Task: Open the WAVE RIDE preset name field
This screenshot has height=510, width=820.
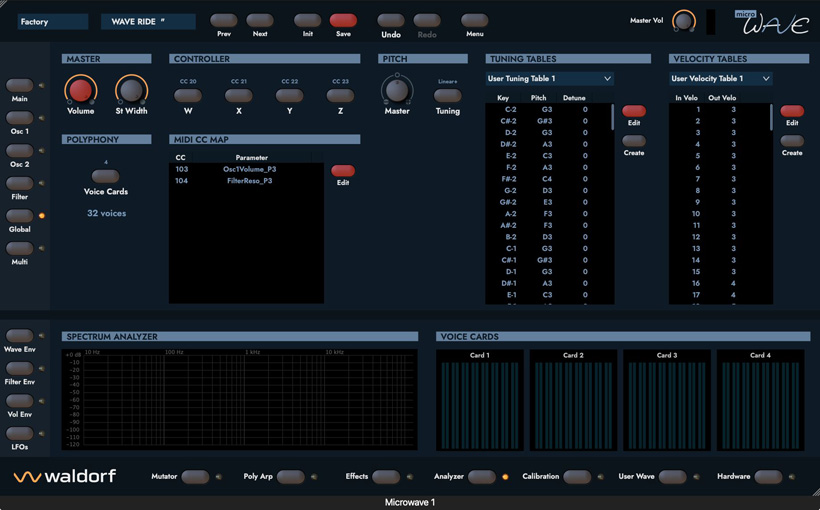Action: coord(148,21)
